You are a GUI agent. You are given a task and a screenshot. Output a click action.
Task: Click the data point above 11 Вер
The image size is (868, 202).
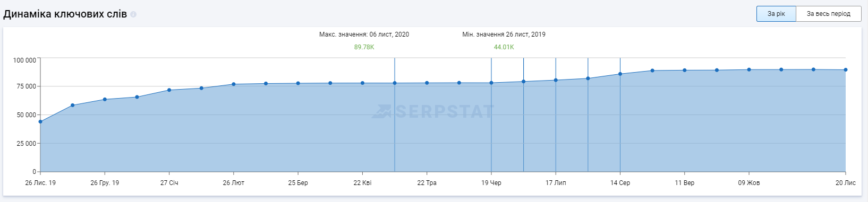pos(685,70)
